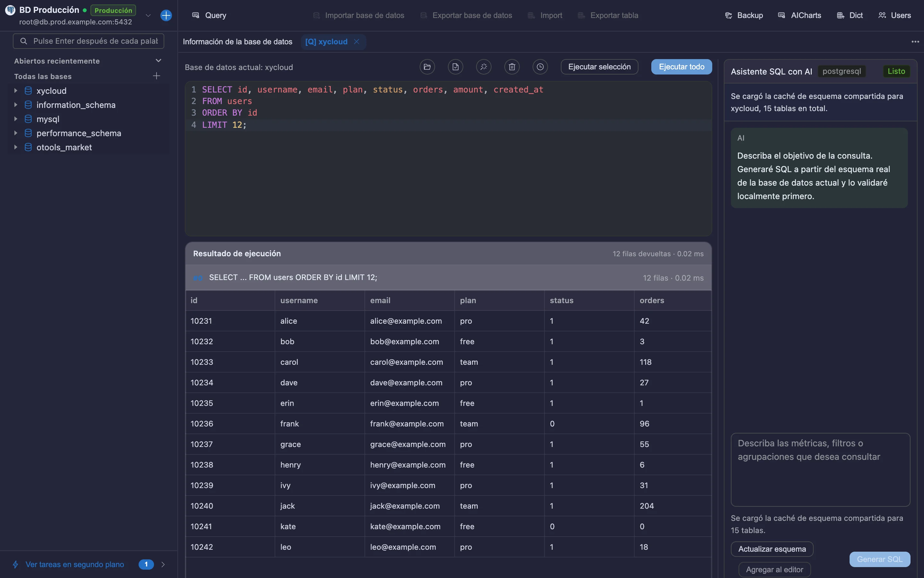Save query with file-check icon
This screenshot has width=924, height=578.
[455, 67]
